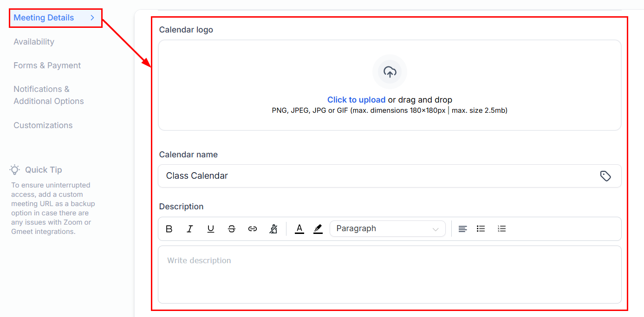The image size is (644, 317).
Task: Open the Customizations section
Action: pos(43,125)
